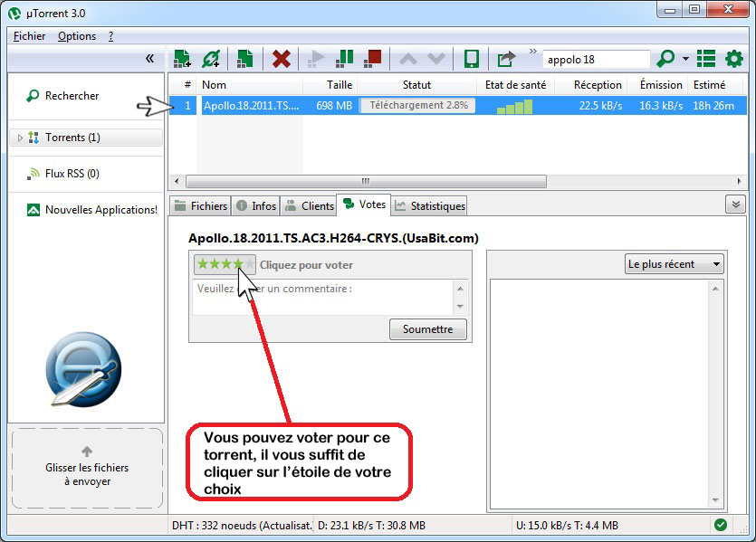756x542 pixels.
Task: Click the Start torrent play icon
Action: point(316,59)
